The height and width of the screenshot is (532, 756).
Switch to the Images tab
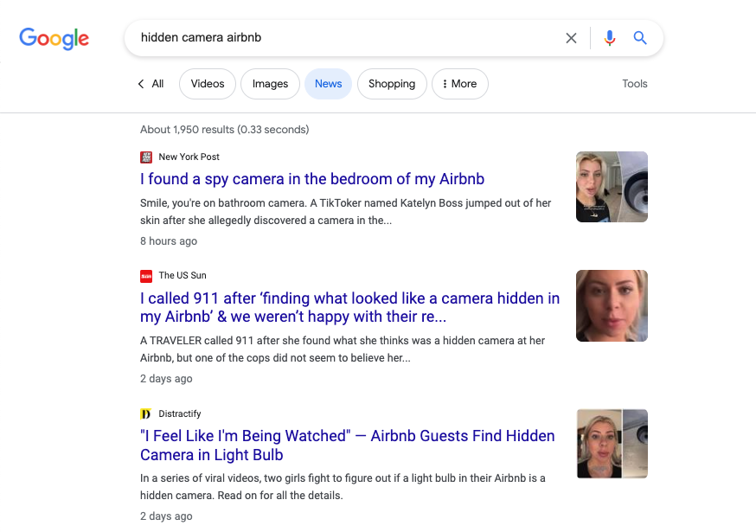coord(270,84)
